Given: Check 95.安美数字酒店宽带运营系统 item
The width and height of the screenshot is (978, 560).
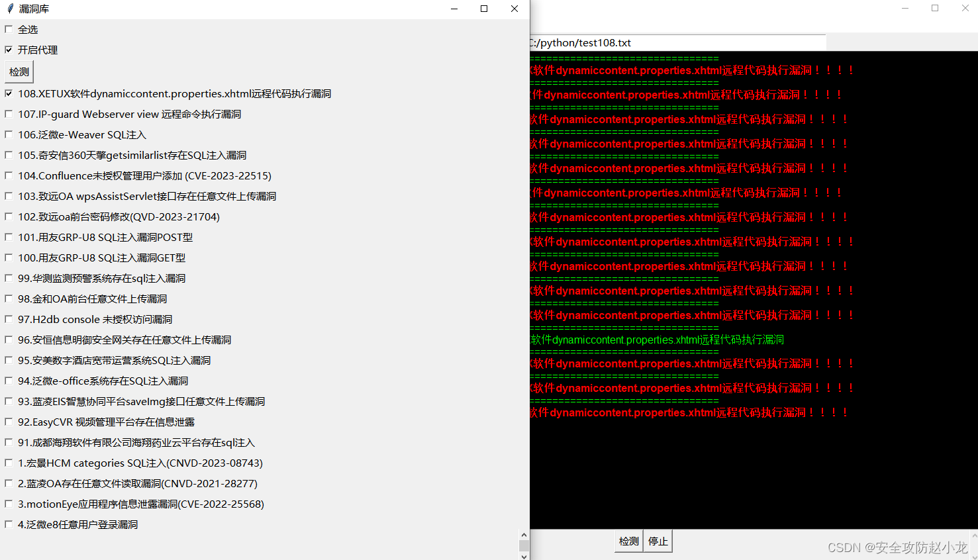Looking at the screenshot, I should (9, 360).
